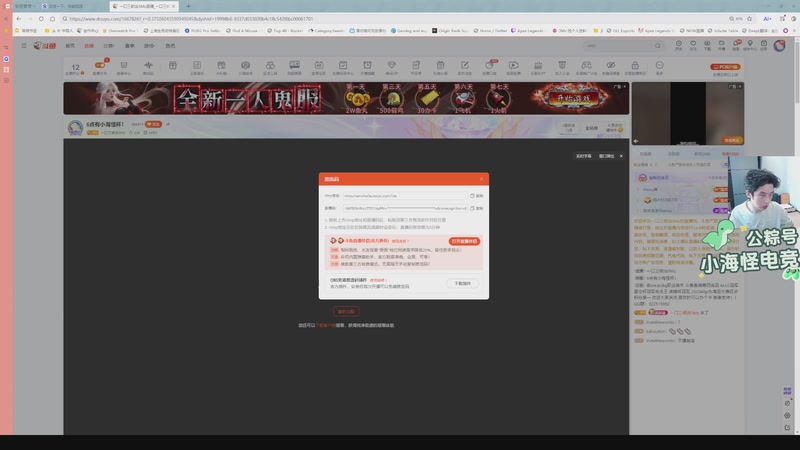
Task: Open the Home / Twitter bookmark
Action: tap(490, 31)
